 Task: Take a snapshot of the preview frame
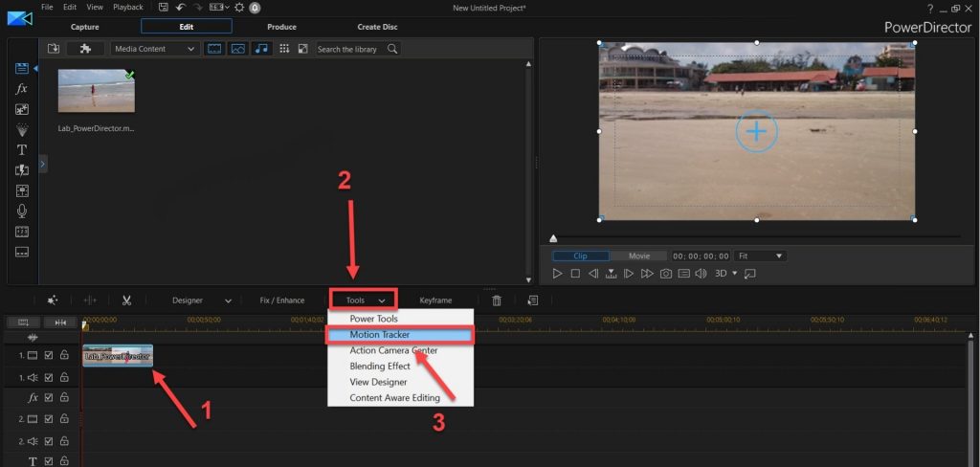tap(666, 274)
